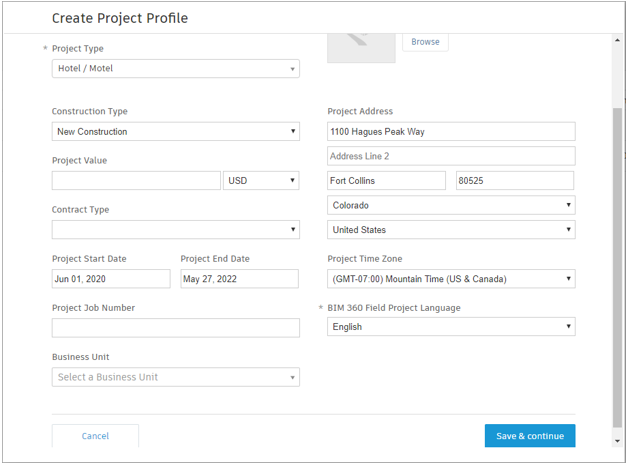Click the Cancel link

[x=95, y=436]
